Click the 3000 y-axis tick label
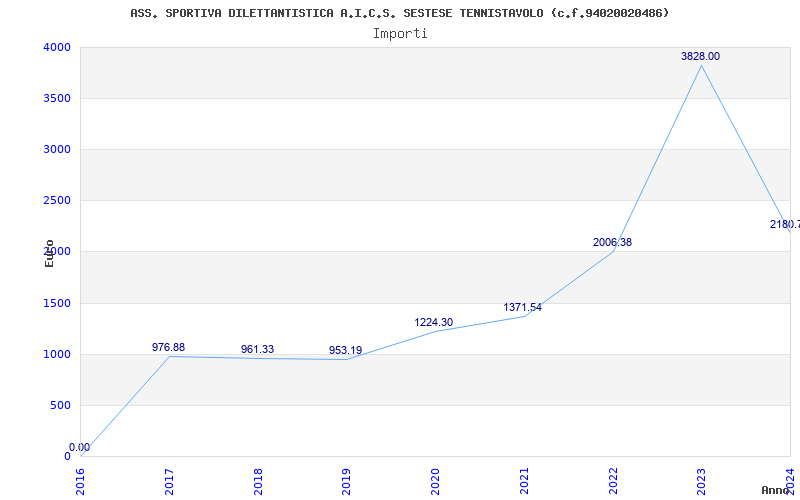 click(57, 149)
